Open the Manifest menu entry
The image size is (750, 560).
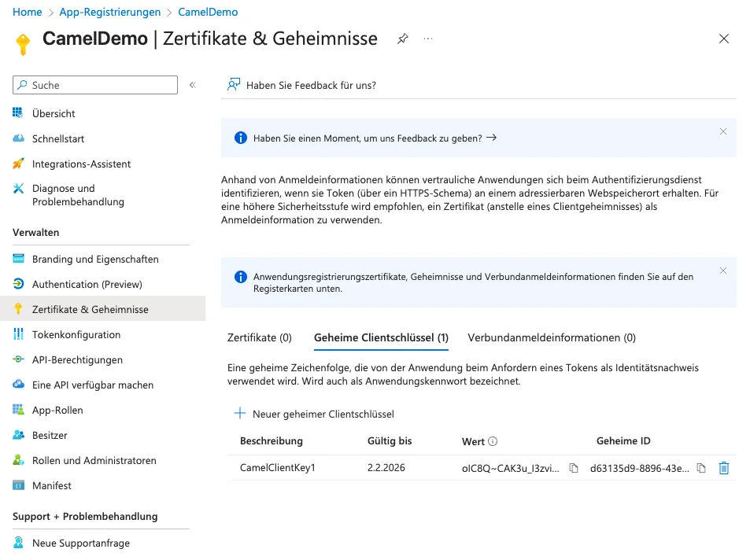(x=52, y=485)
